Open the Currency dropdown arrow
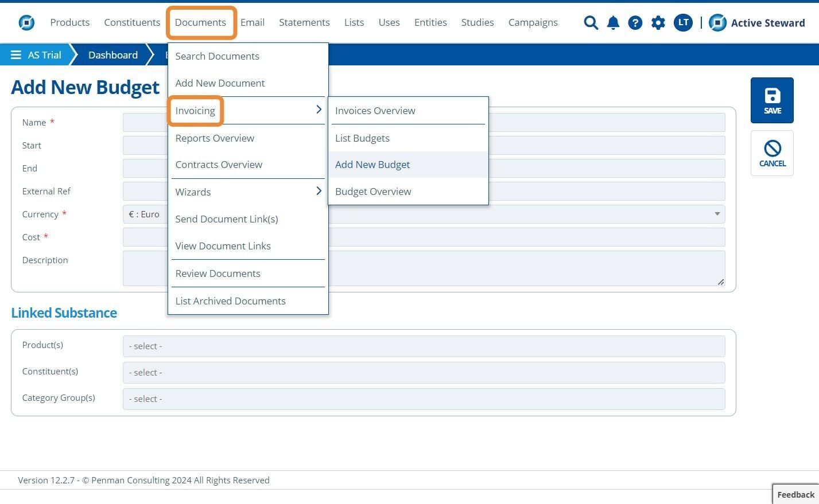Image resolution: width=819 pixels, height=504 pixels. pos(717,214)
